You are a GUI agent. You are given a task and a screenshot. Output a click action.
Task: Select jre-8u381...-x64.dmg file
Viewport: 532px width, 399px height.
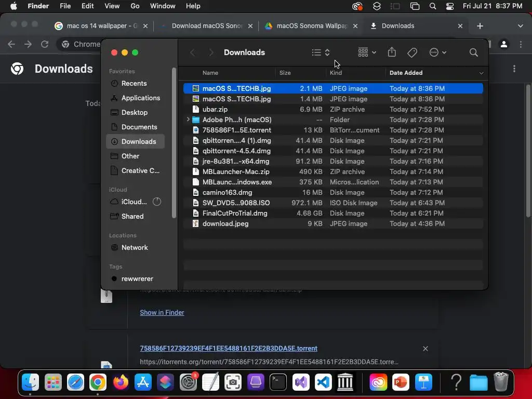[x=333, y=161]
